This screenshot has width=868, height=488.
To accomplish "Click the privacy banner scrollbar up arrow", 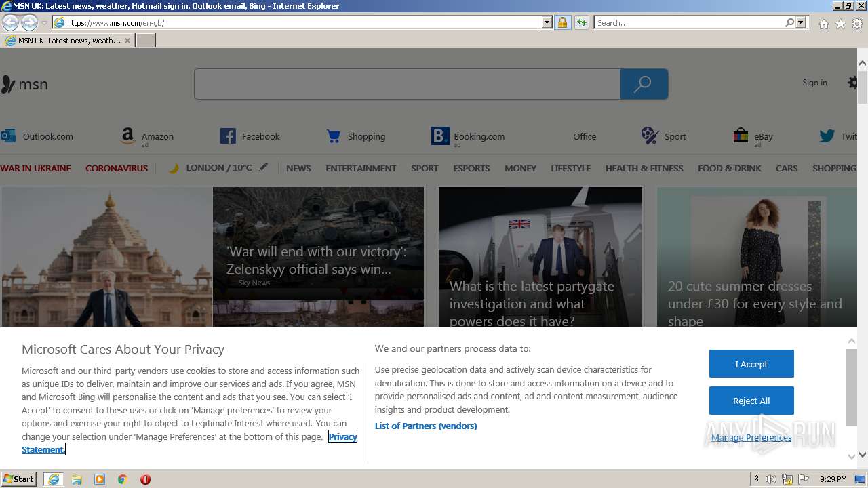I will pos(852,341).
